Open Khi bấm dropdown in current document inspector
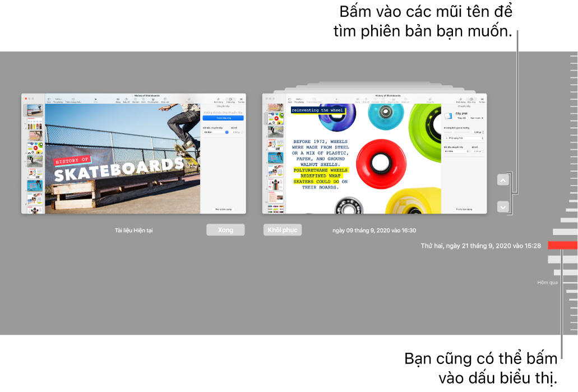The image size is (578, 392). [216, 132]
